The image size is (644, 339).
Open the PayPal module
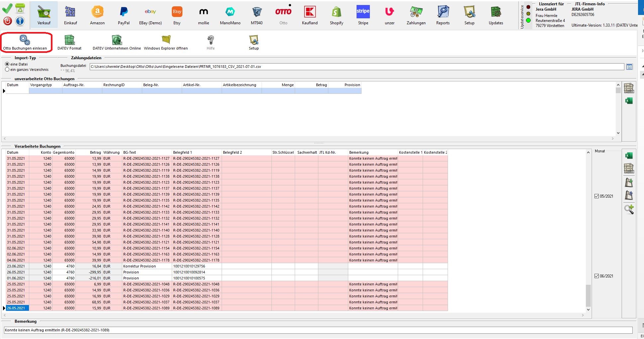pyautogui.click(x=124, y=15)
